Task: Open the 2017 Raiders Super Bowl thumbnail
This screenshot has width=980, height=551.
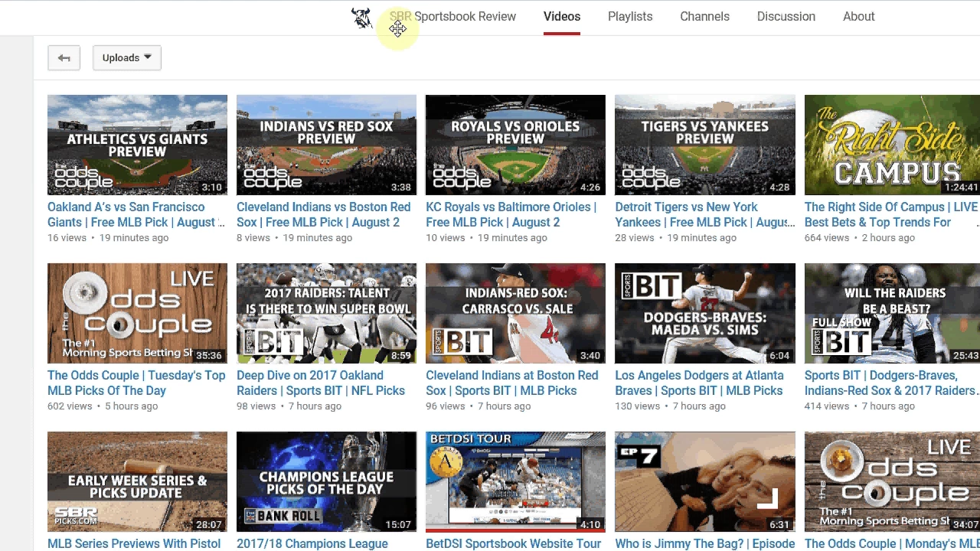Action: 326,313
